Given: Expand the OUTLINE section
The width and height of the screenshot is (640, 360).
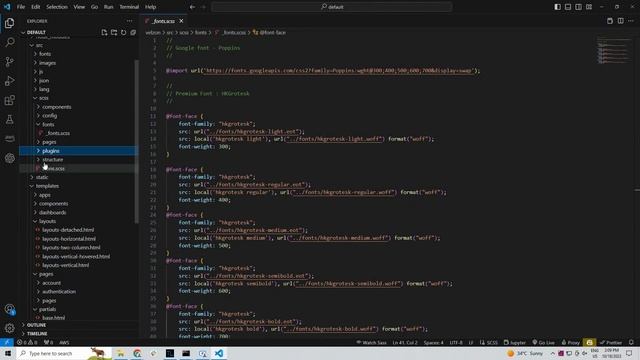Looking at the screenshot, I should click(x=36, y=325).
